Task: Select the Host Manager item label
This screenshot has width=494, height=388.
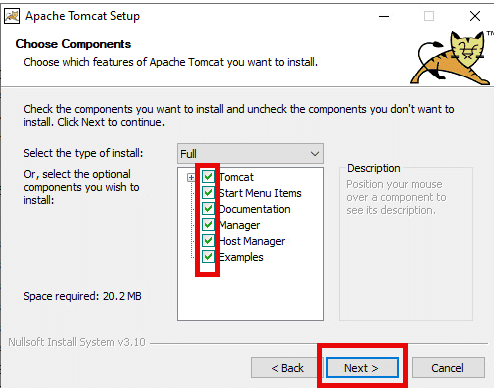Action: pos(252,241)
